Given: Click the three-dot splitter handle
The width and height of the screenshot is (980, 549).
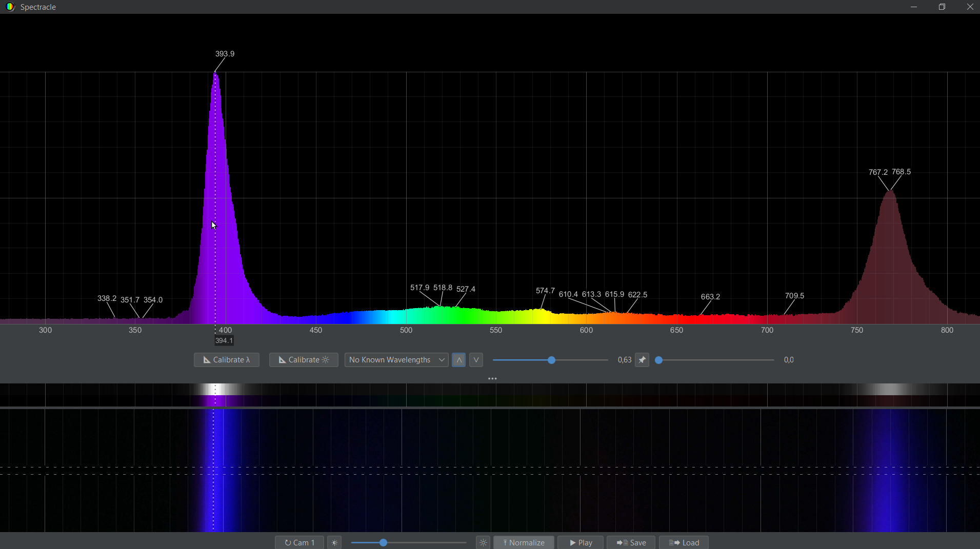Looking at the screenshot, I should pos(492,379).
